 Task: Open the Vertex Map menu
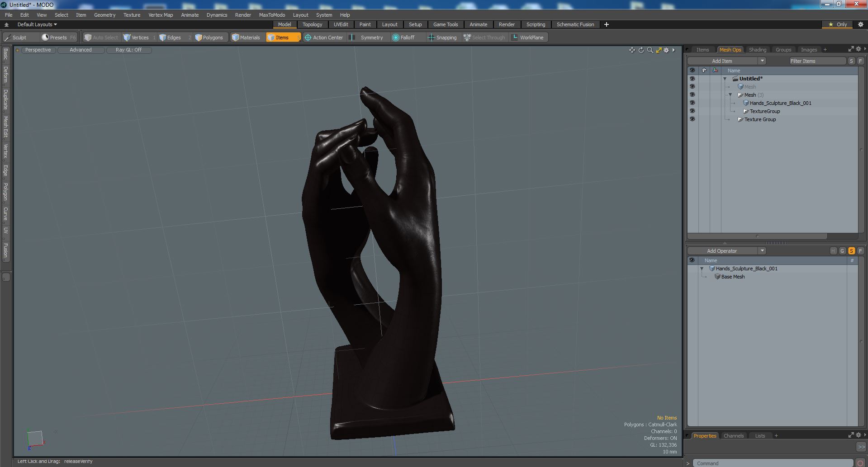[x=161, y=15]
